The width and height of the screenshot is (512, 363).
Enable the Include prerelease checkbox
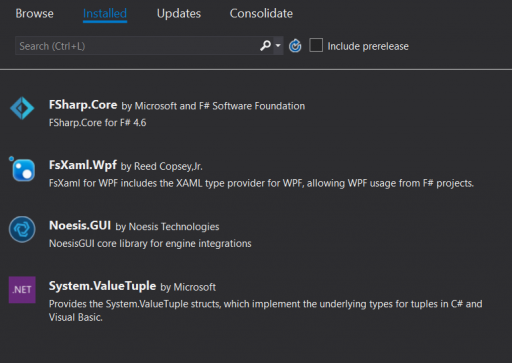tap(316, 45)
